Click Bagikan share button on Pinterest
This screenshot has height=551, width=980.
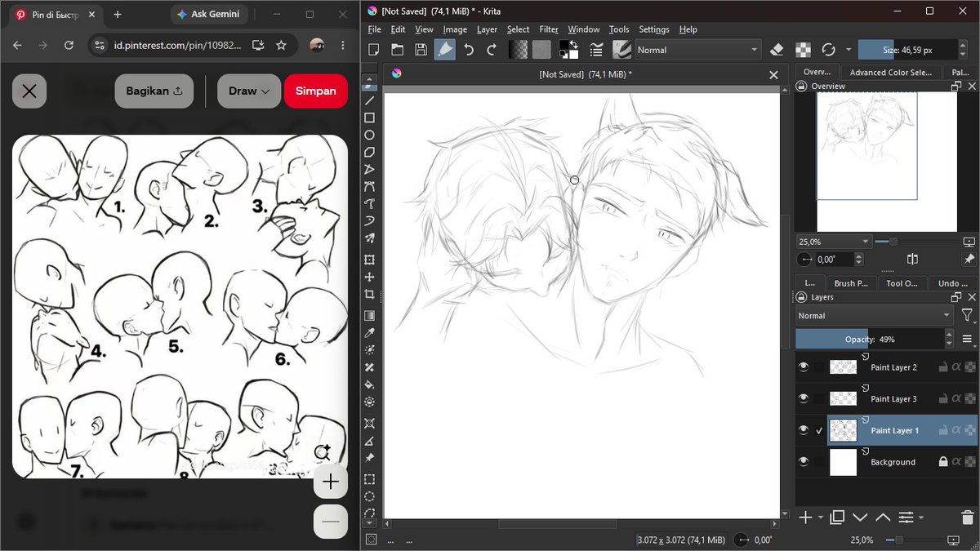(x=154, y=91)
